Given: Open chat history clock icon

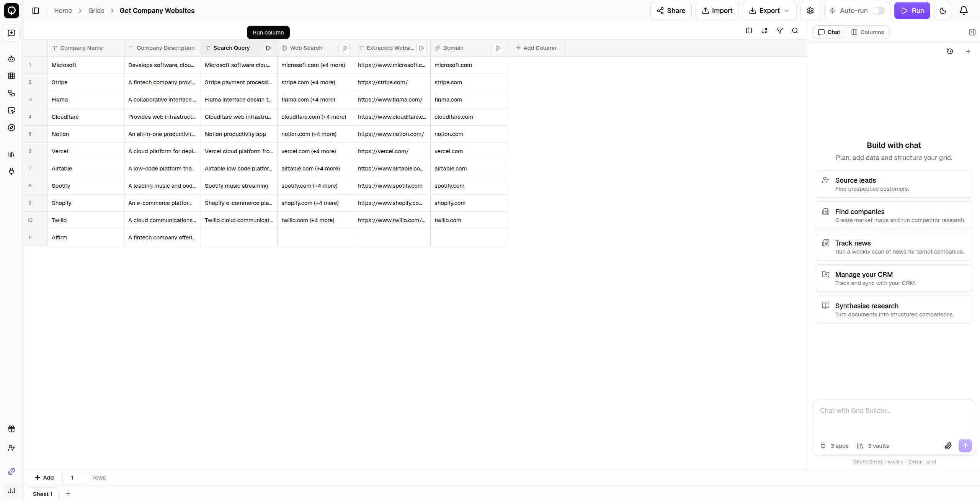Looking at the screenshot, I should click(x=950, y=51).
